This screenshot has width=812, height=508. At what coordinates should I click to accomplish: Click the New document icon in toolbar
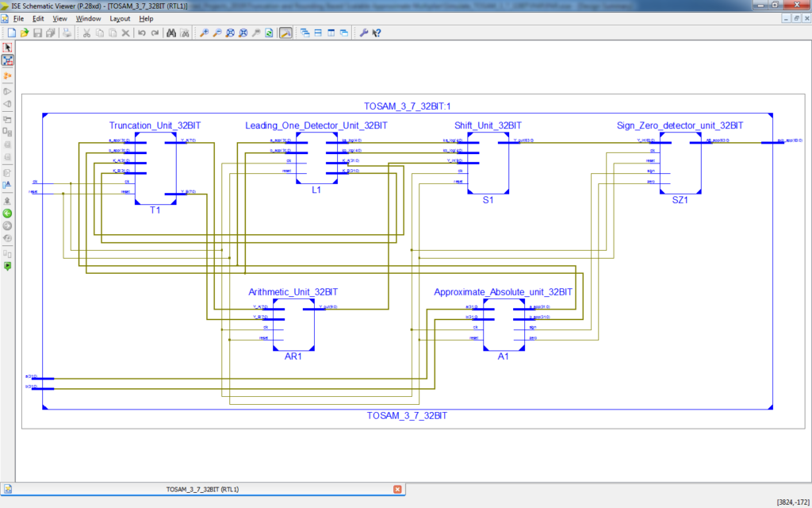(12, 33)
